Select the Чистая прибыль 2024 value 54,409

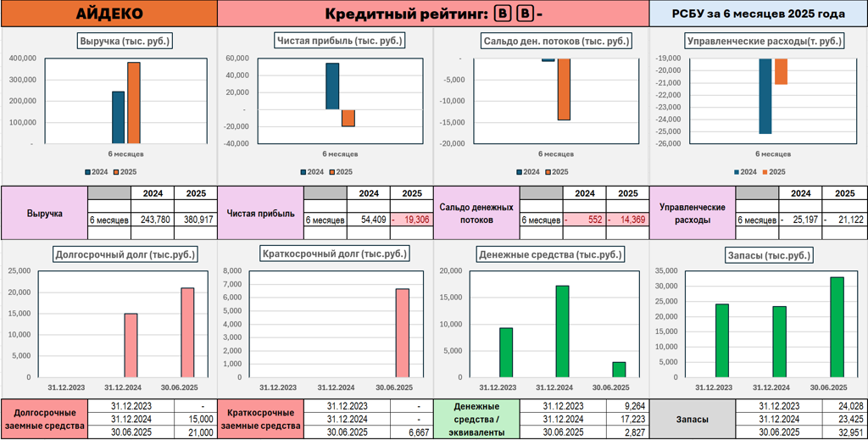coord(369,220)
